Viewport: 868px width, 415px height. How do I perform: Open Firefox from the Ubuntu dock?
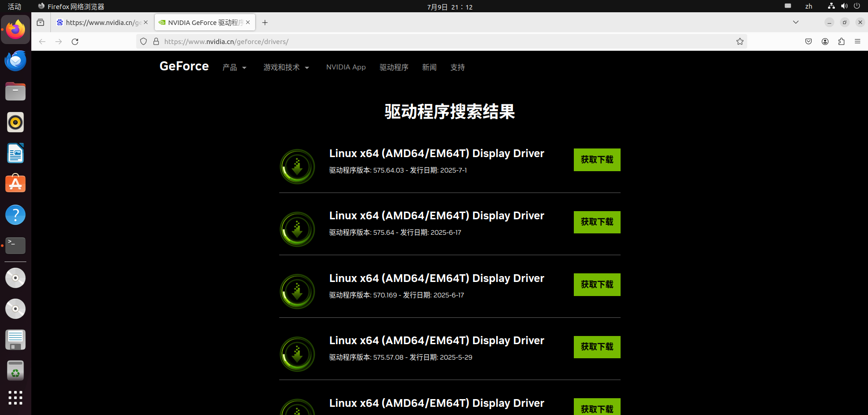15,30
